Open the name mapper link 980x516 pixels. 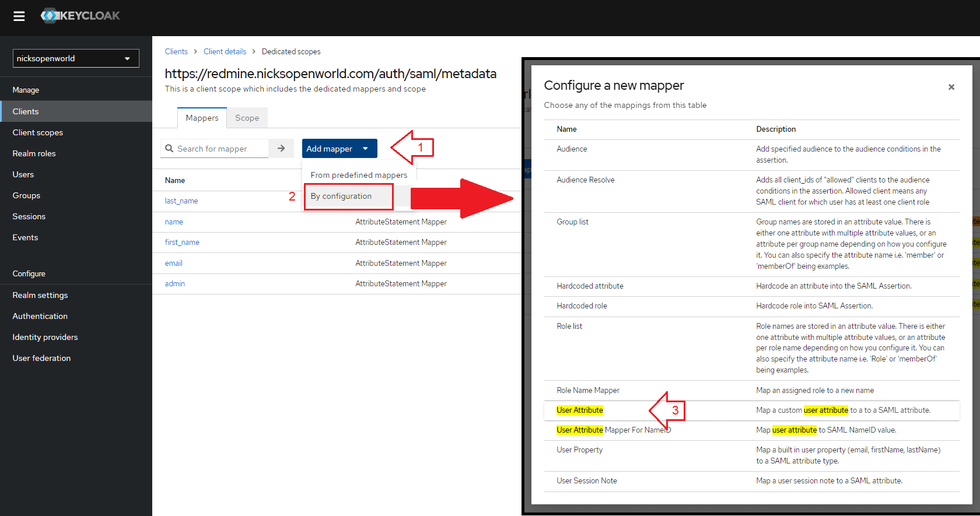pos(174,222)
